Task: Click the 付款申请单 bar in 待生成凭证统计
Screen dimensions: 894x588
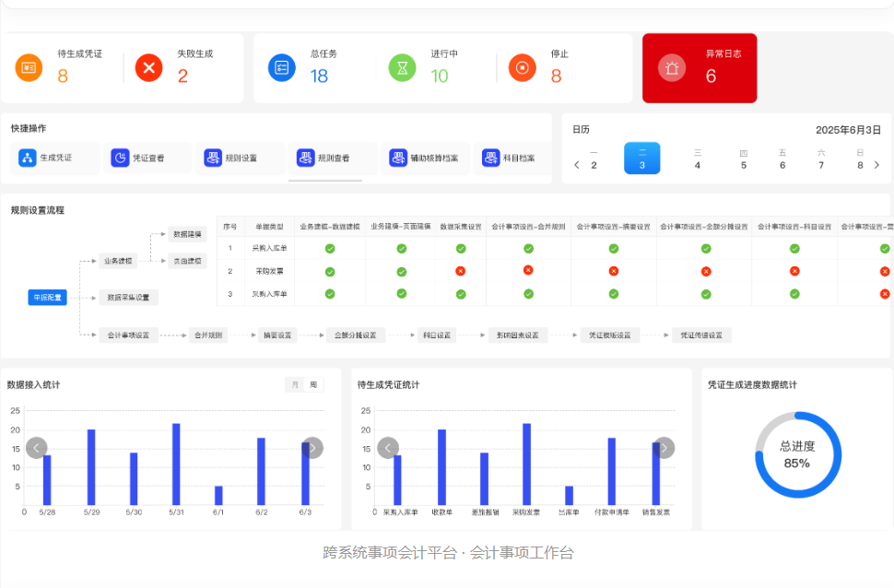Action: point(612,472)
